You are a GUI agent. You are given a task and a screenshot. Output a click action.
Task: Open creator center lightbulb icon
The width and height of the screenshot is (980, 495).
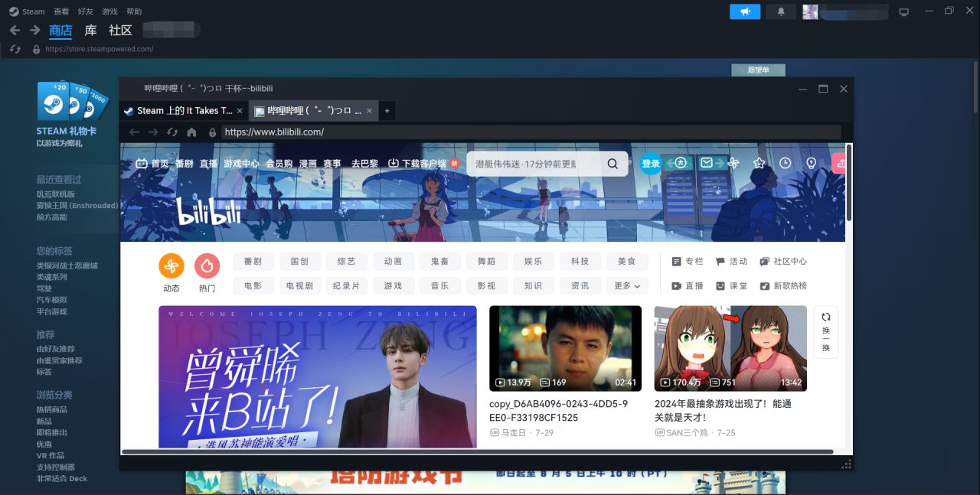[x=812, y=163]
